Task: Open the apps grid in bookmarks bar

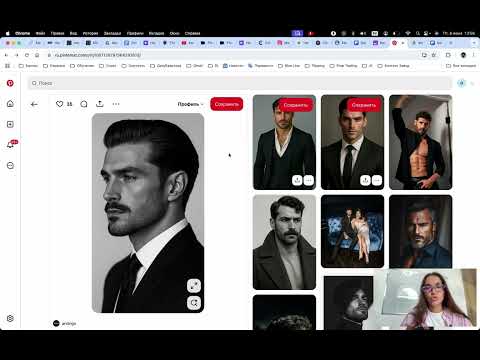Action: (8, 66)
